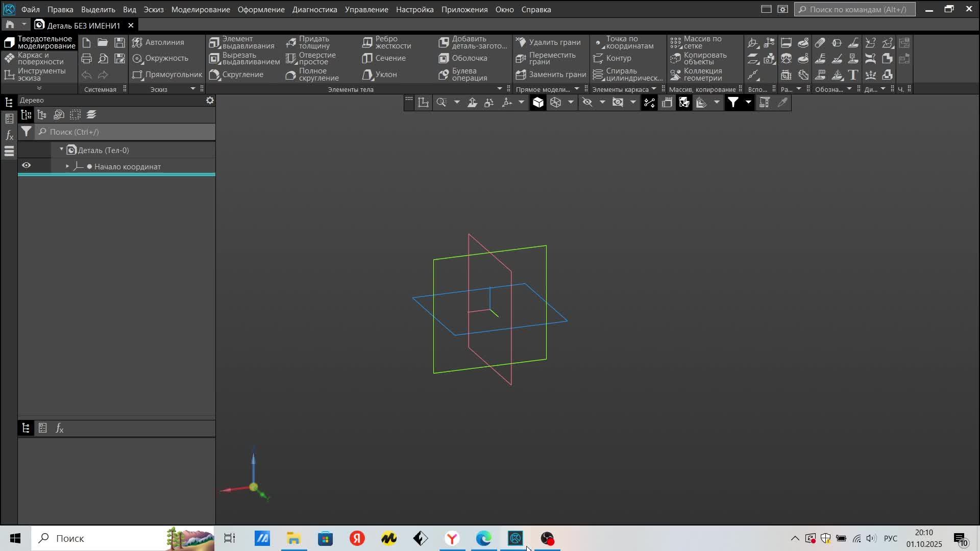Toggle shaded display mode cube icon
The height and width of the screenshot is (551, 980).
(x=538, y=103)
